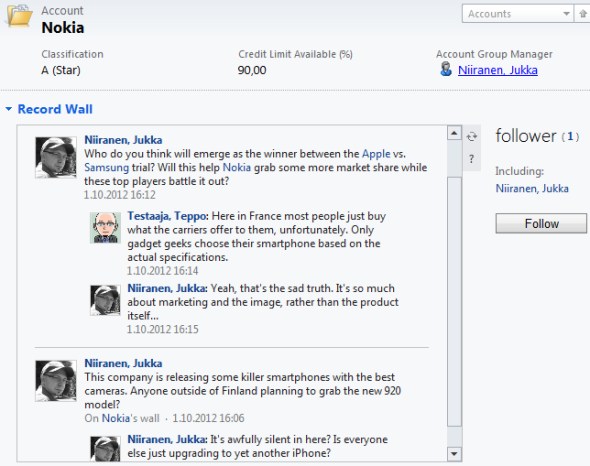Click Teppo Testaaja's cartoon avatar
This screenshot has width=590, height=466.
coord(105,228)
